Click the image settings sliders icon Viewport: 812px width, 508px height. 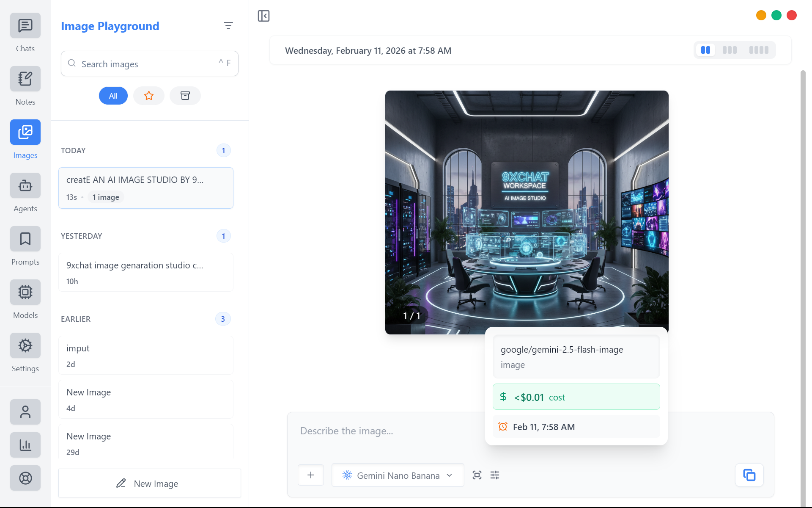(x=495, y=475)
